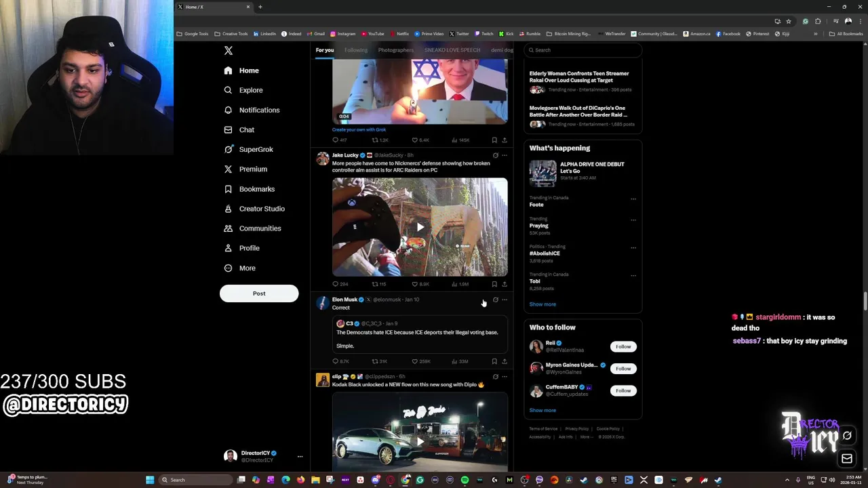Click the Post button
The image size is (868, 488).
(259, 293)
